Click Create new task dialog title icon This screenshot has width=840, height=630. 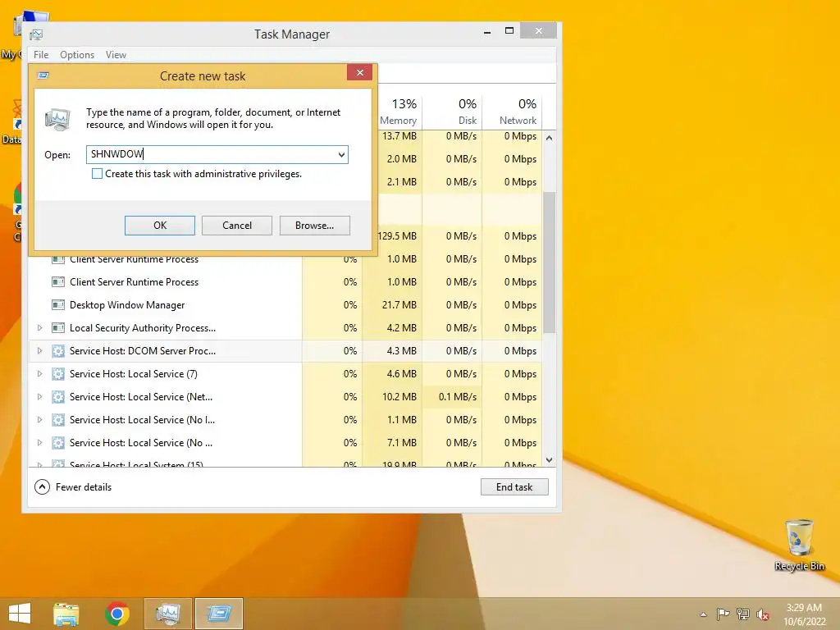click(43, 75)
